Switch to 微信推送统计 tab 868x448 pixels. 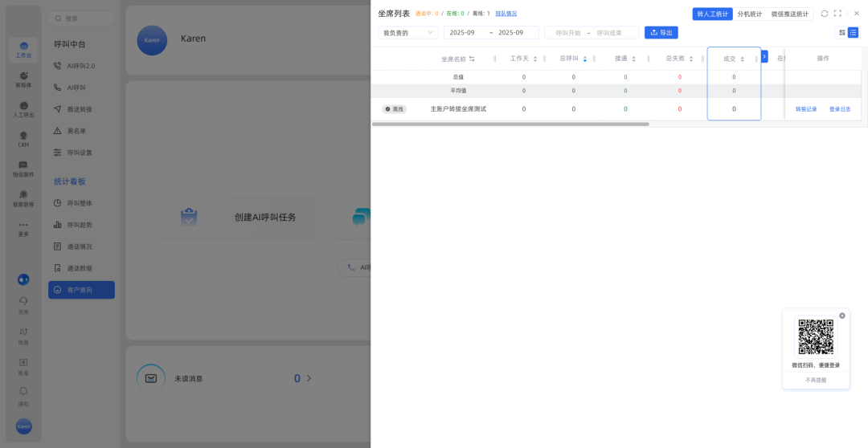coord(789,14)
